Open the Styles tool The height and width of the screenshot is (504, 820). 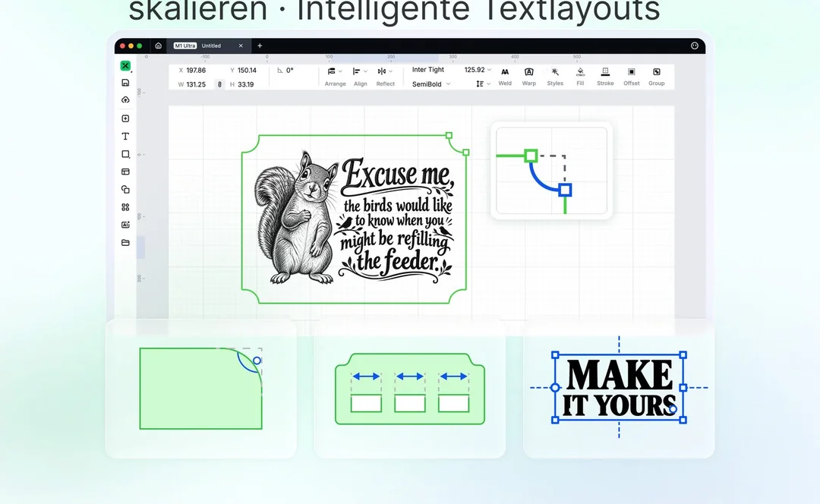tap(555, 77)
